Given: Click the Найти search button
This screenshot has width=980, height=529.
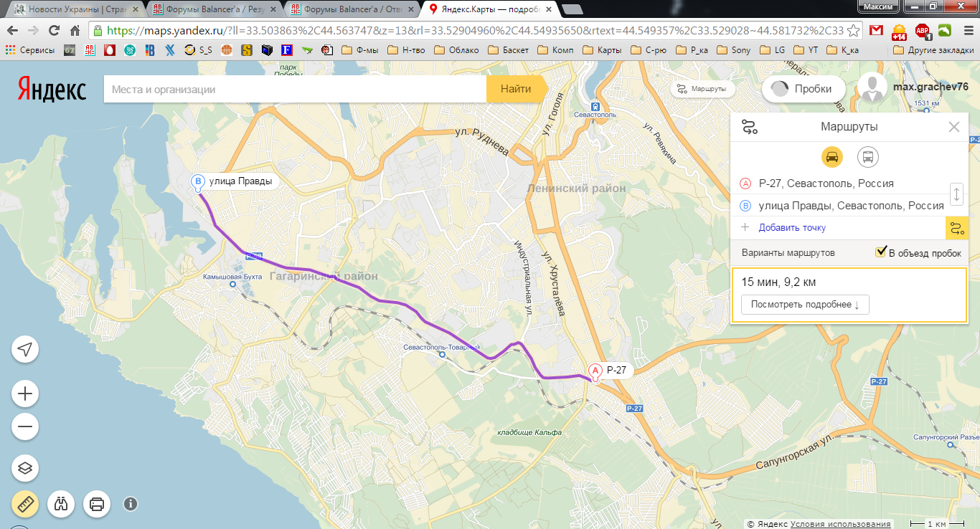Looking at the screenshot, I should click(516, 90).
